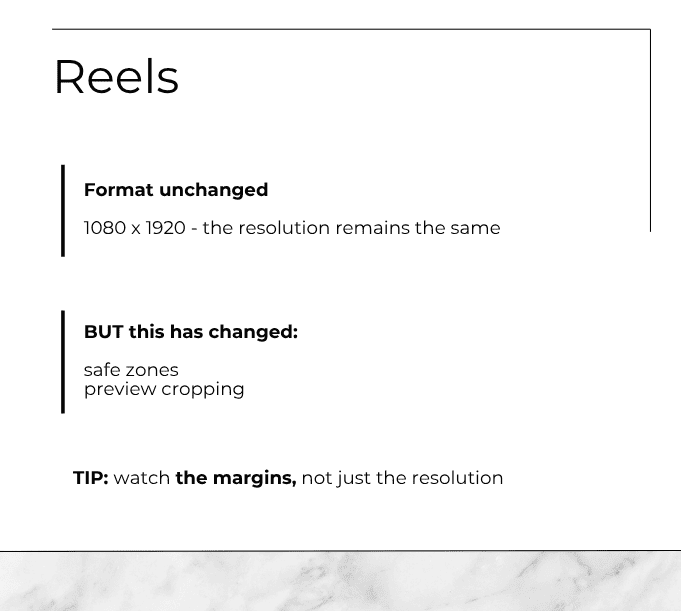This screenshot has height=611, width=681.
Task: Select the thin vertical line on the right edge
Action: coord(650,130)
